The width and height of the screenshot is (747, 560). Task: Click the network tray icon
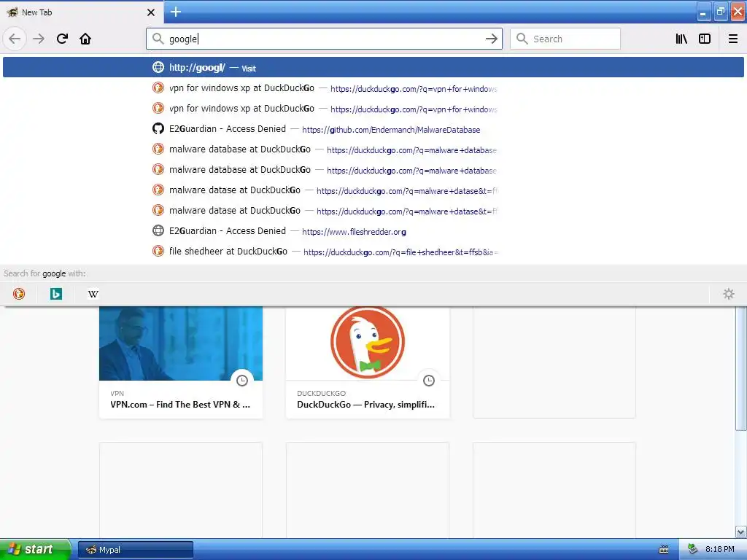pyautogui.click(x=693, y=550)
